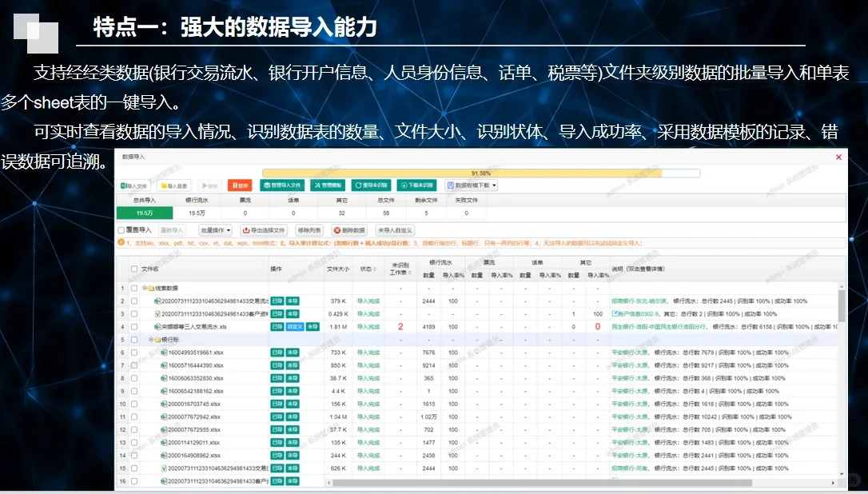Click 导出选择文件 export button
Image resolution: width=868 pixels, height=494 pixels.
point(264,230)
